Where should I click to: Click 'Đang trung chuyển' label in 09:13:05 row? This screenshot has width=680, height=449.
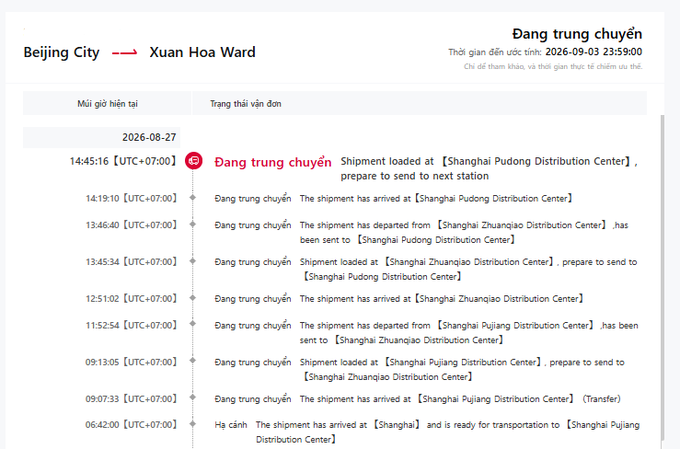pyautogui.click(x=253, y=362)
